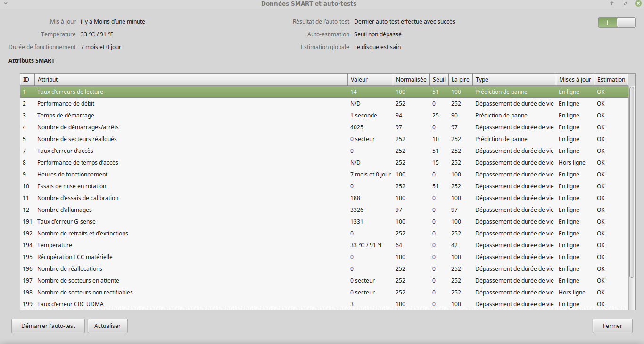Select row Nombre de réallocations
Image resolution: width=644 pixels, height=344 pixels.
click(x=324, y=268)
